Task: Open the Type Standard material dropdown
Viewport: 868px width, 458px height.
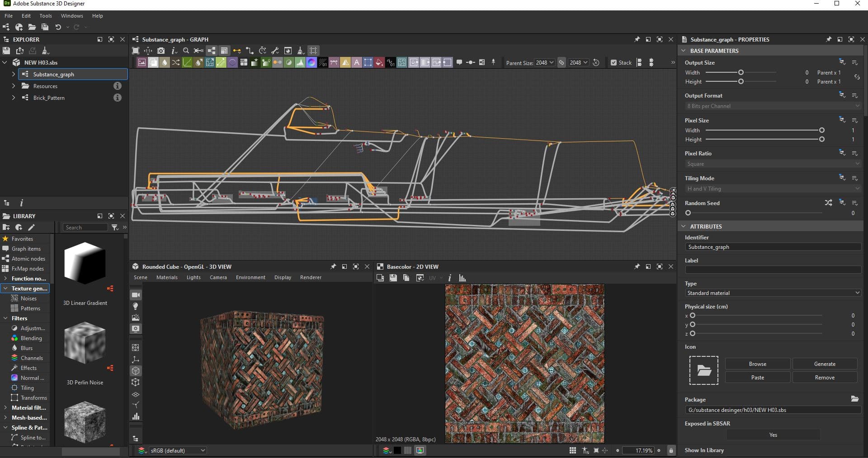Action: tap(773, 293)
